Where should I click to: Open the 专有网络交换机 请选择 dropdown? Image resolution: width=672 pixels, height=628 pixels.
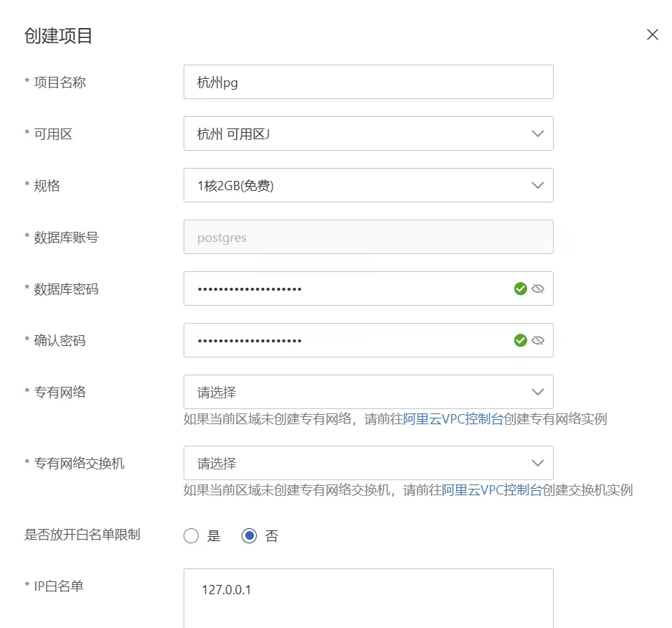coord(369,463)
